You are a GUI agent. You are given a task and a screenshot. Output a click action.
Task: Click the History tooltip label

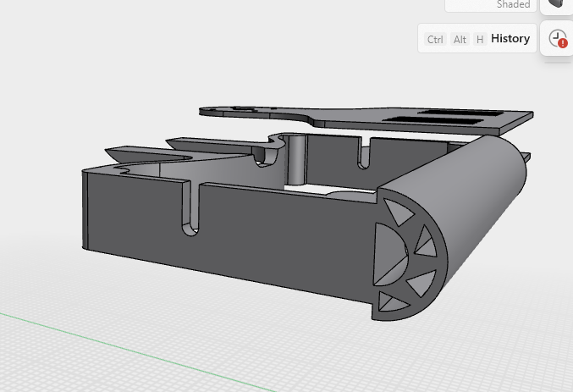510,39
